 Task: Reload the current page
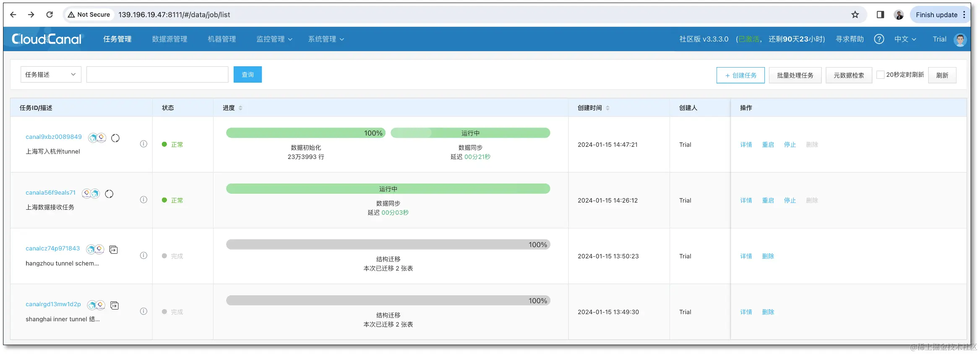pos(50,15)
